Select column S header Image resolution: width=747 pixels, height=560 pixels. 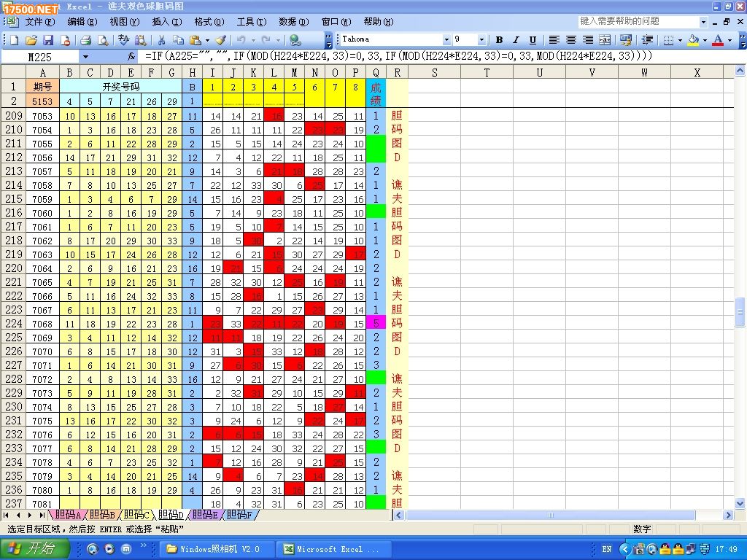click(x=435, y=72)
